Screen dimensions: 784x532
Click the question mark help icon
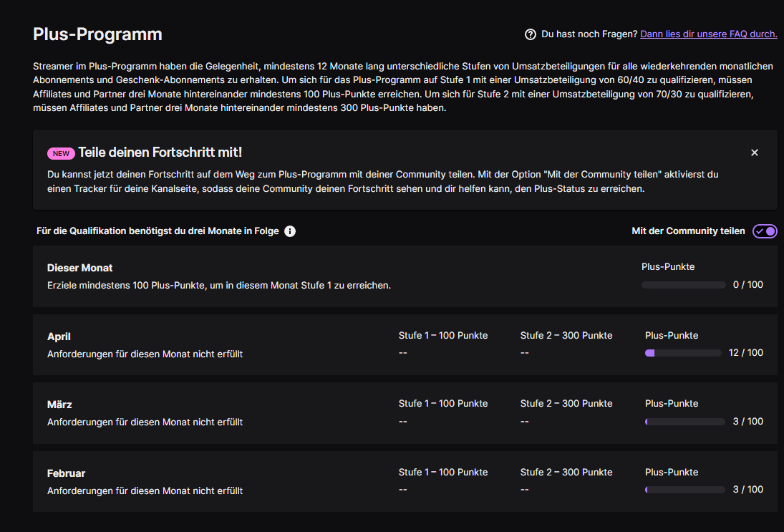(x=530, y=34)
